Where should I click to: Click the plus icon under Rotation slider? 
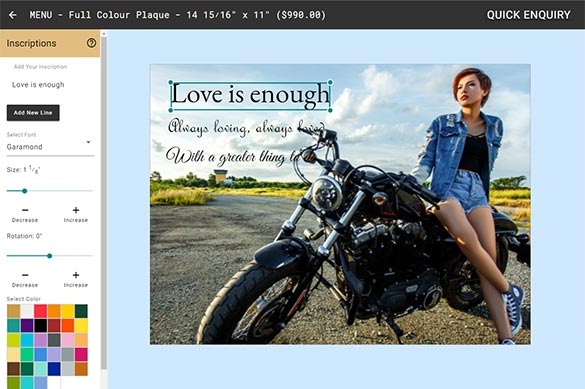(x=76, y=275)
